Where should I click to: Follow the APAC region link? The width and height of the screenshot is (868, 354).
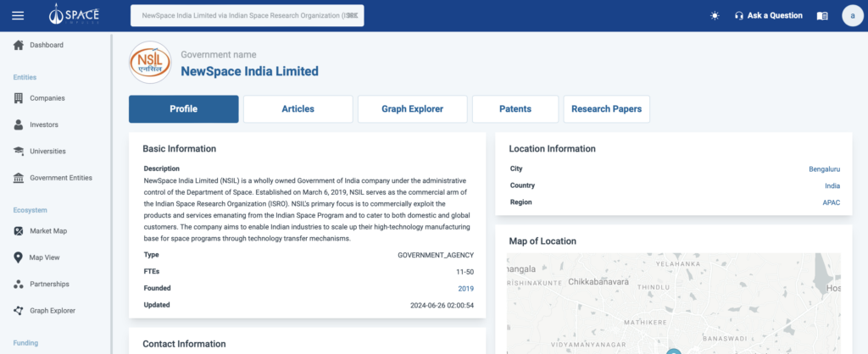click(831, 202)
